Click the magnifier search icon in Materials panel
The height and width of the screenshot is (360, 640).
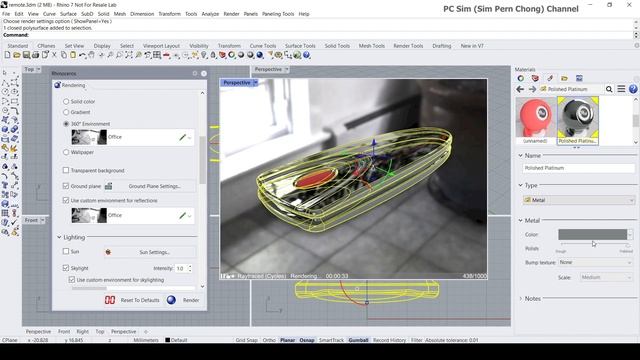coord(609,89)
